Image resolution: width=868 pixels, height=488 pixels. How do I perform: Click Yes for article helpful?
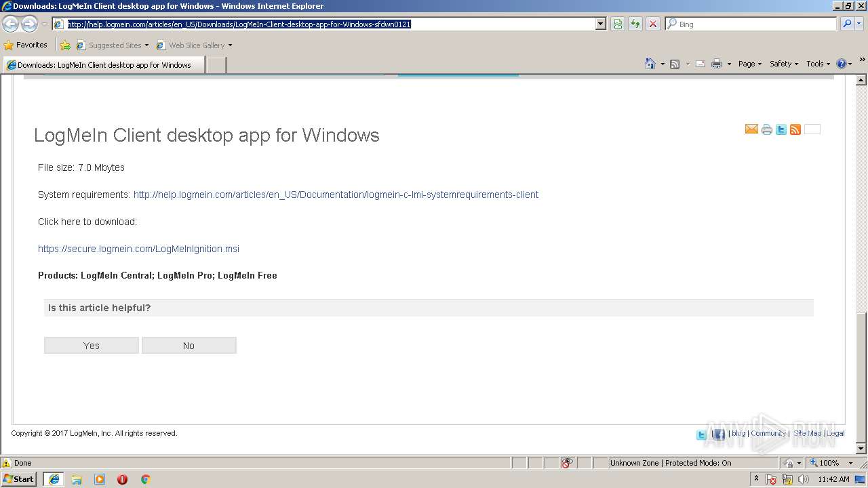(x=92, y=346)
